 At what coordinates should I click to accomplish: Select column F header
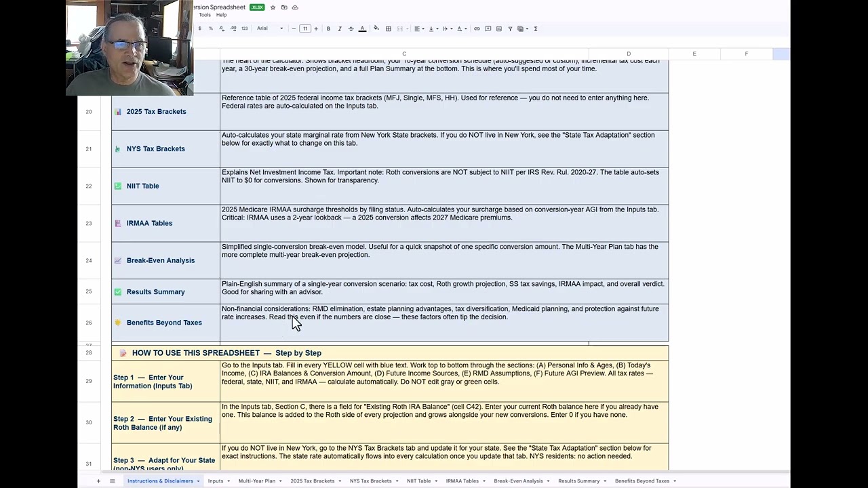tap(747, 54)
